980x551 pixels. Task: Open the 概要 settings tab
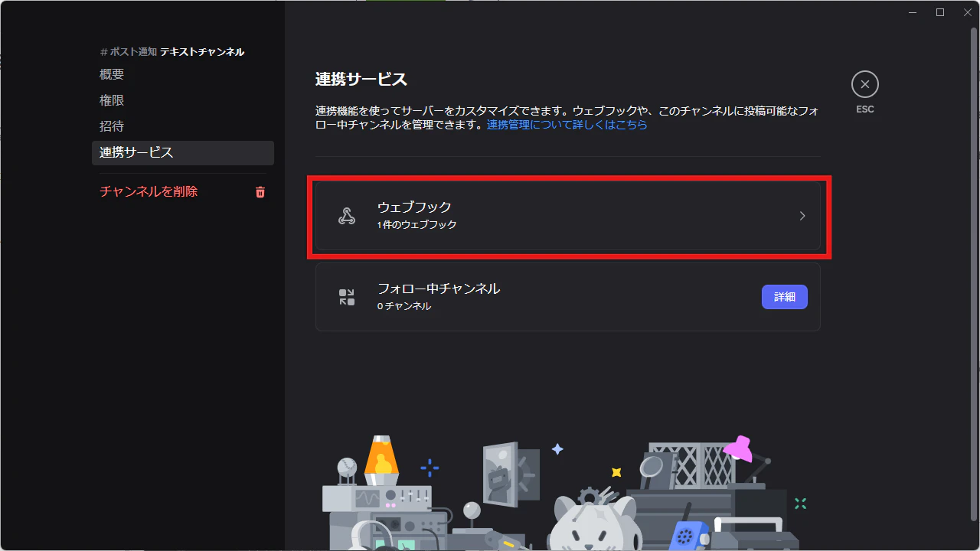(183, 75)
